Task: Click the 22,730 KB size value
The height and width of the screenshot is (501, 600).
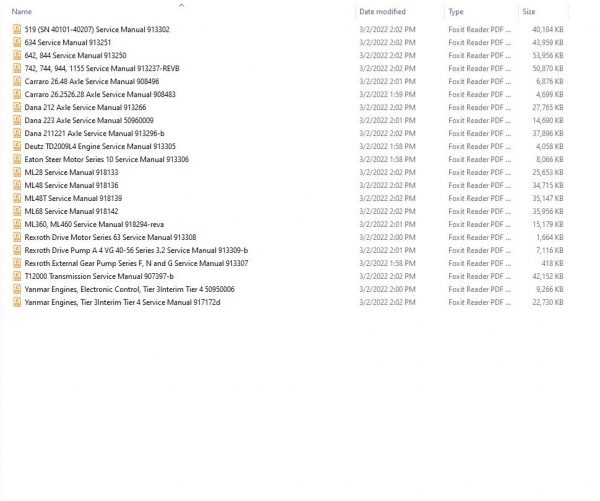Action: [548, 303]
